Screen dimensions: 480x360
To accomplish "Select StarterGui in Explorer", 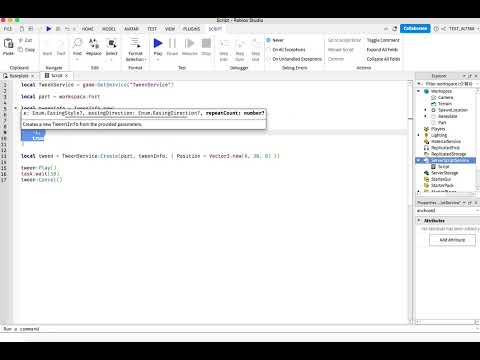I will pos(441,179).
